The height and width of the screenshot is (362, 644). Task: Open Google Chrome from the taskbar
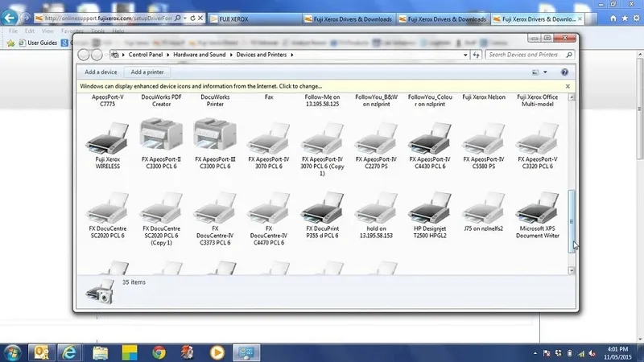click(x=159, y=352)
